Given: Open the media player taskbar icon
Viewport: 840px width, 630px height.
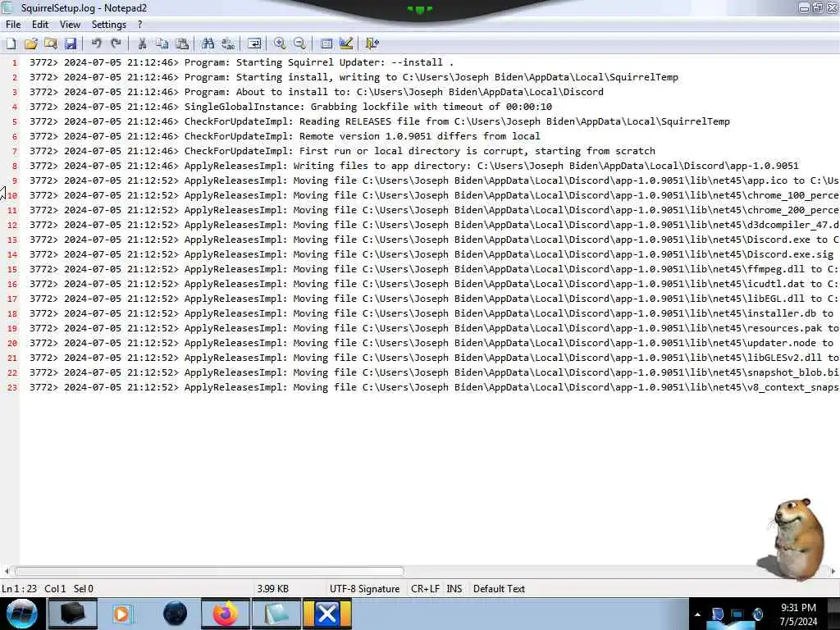Looking at the screenshot, I should click(121, 614).
